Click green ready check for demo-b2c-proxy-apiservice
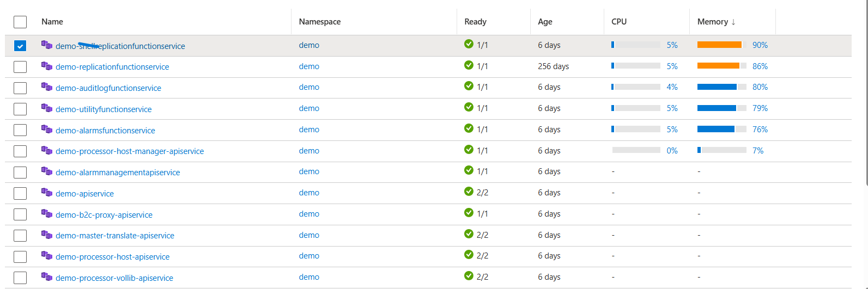 click(469, 213)
